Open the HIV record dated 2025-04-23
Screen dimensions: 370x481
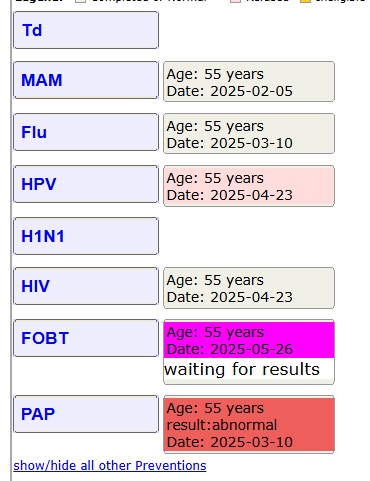pos(249,288)
